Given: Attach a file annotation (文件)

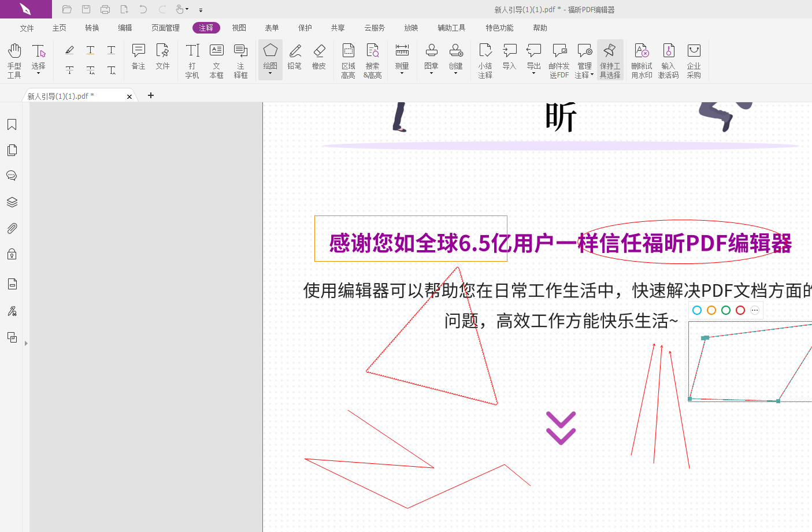Looking at the screenshot, I should 163,57.
